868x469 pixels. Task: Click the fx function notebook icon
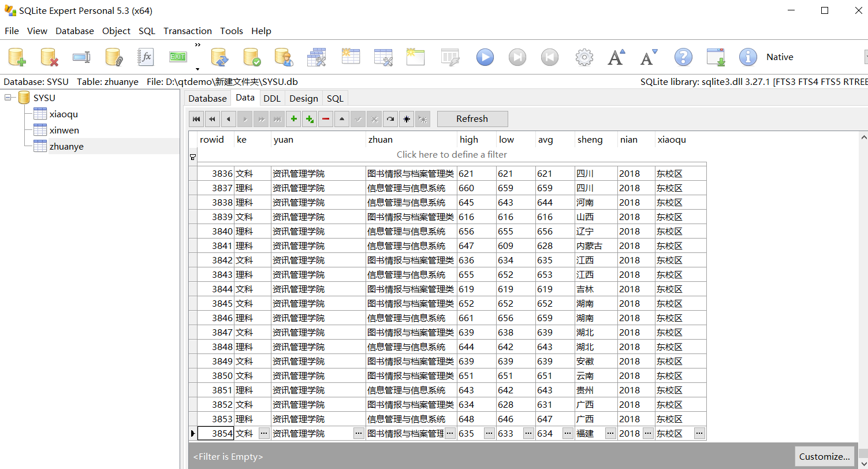[146, 57]
